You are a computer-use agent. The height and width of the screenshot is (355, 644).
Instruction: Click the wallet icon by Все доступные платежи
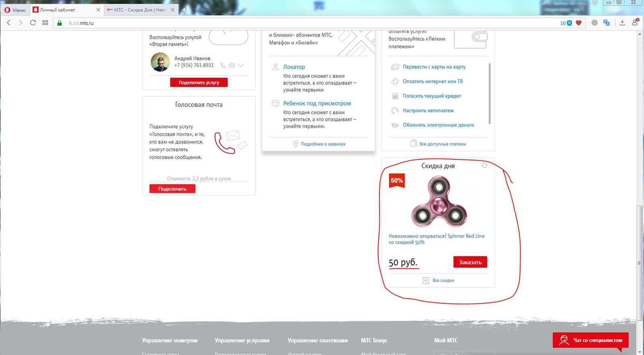click(x=414, y=143)
